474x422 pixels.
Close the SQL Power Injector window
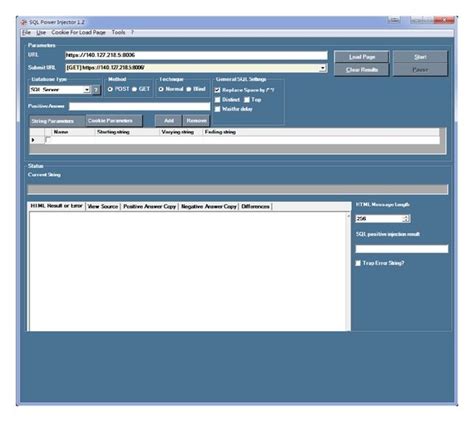click(x=445, y=20)
